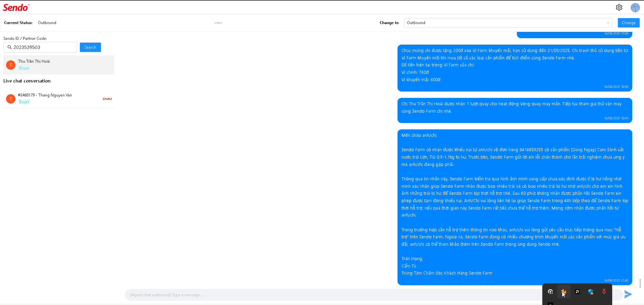Click the Search button
The image size is (644, 305).
[x=90, y=47]
